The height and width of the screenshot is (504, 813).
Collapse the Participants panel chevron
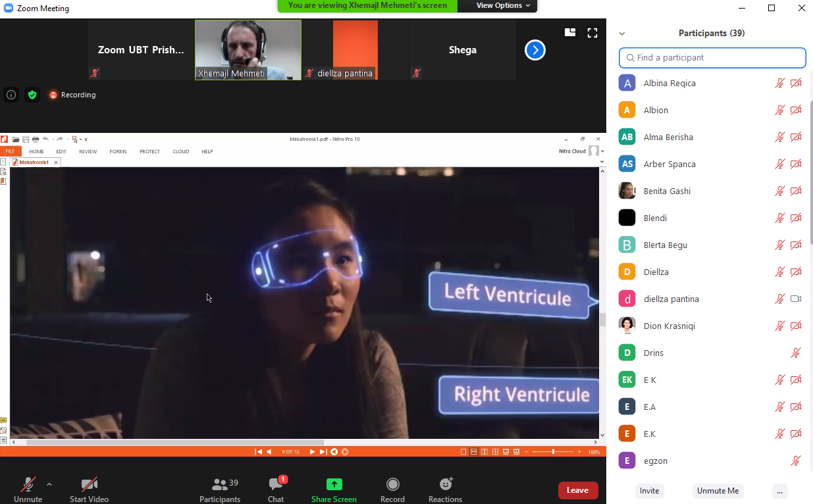(622, 34)
